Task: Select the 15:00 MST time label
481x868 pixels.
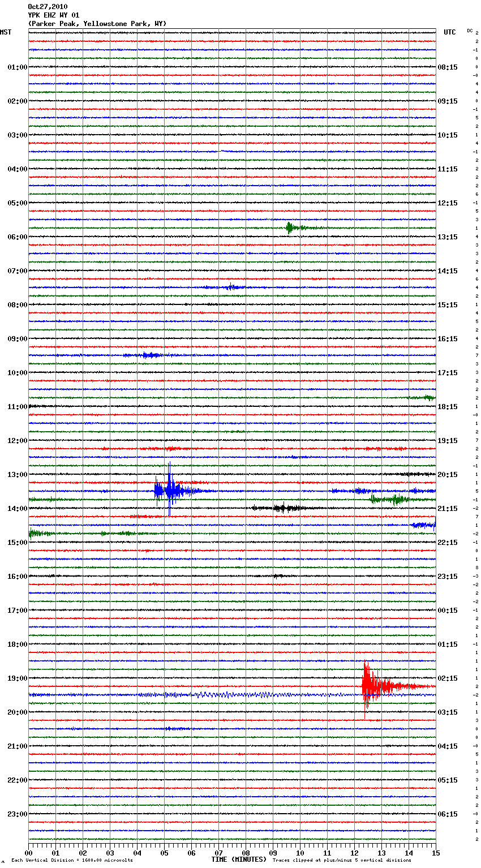Action: tap(17, 543)
